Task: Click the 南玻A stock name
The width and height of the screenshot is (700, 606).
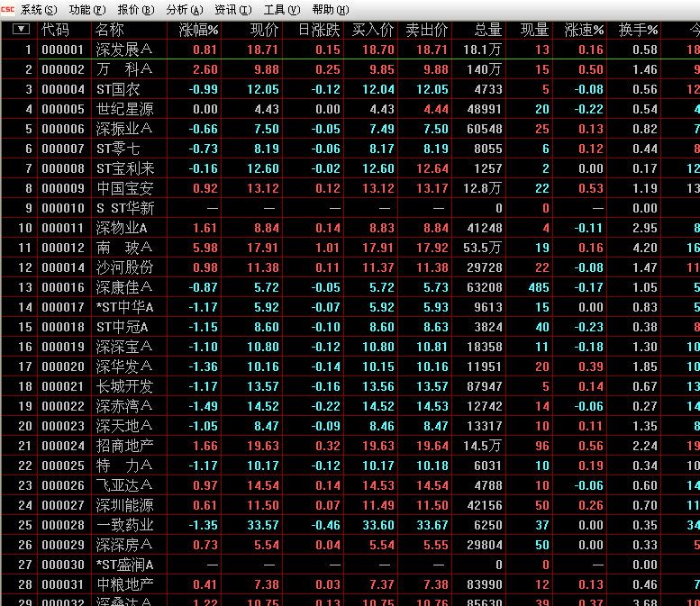Action: click(124, 248)
